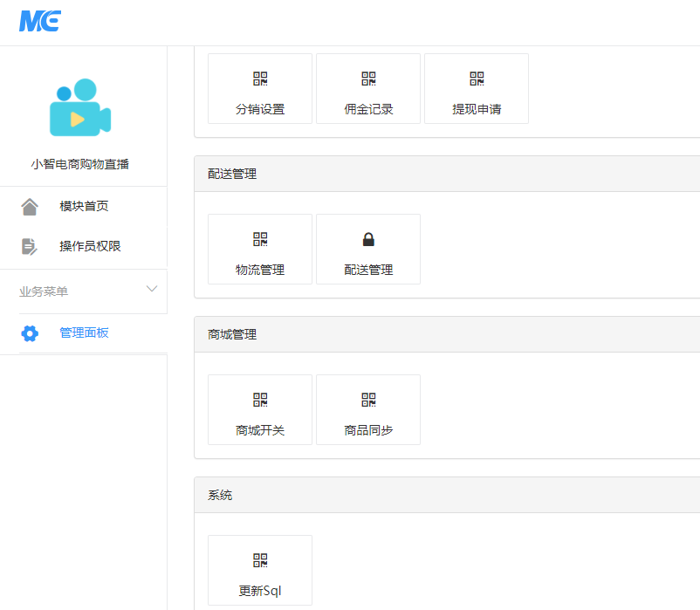Open the 物流管理 tile label

coord(260,270)
